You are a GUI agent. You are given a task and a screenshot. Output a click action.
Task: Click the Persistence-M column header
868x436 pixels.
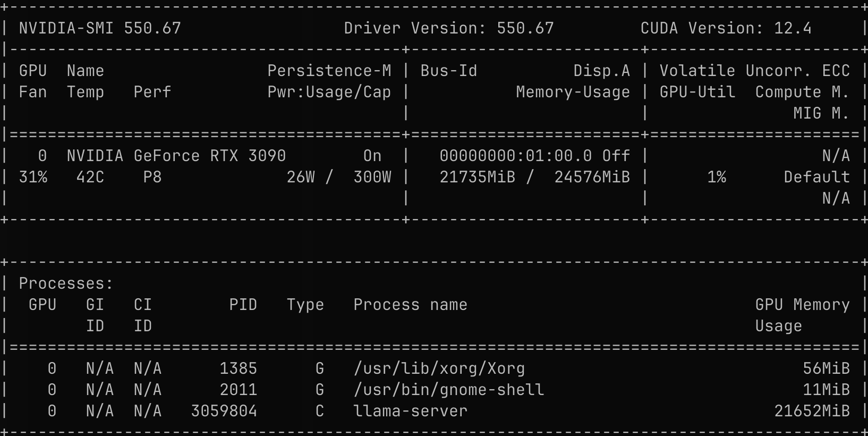point(329,71)
